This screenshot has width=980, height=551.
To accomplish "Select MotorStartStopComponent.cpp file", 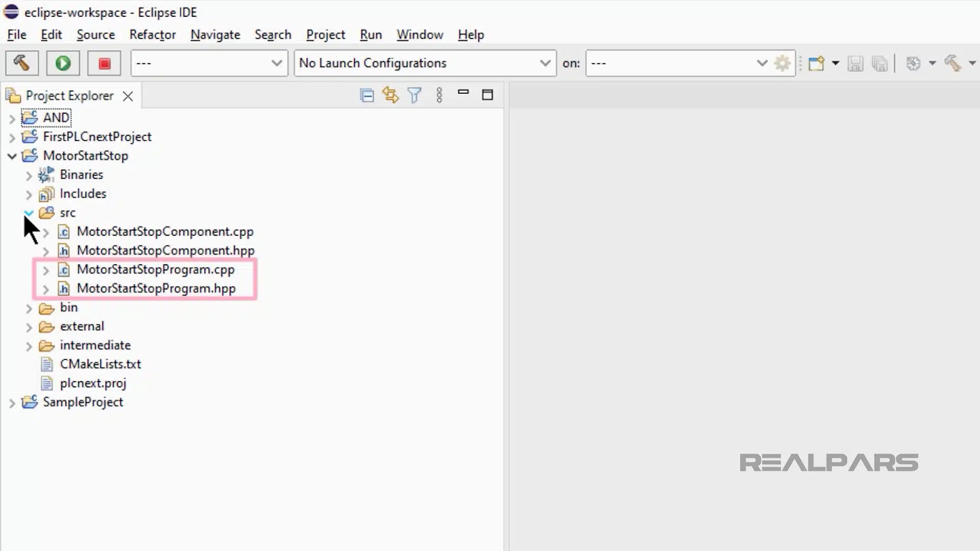I will pyautogui.click(x=165, y=232).
